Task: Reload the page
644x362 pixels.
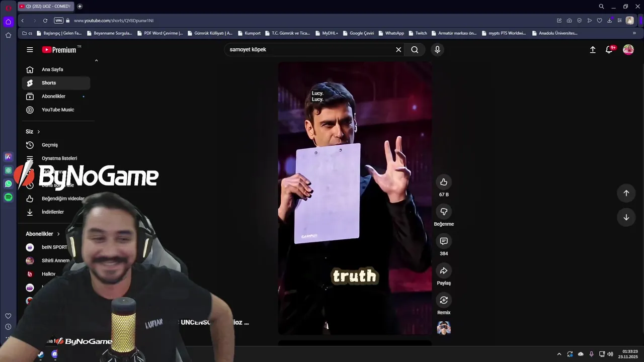Action: point(45,21)
